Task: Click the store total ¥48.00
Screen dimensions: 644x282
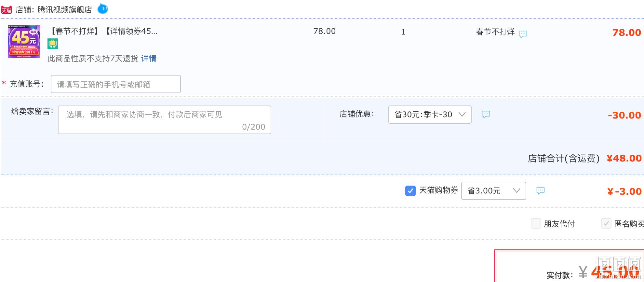Action: point(624,158)
